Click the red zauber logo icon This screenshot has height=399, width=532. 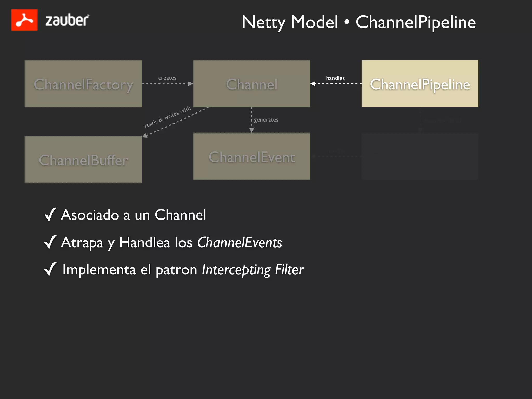pos(24,20)
